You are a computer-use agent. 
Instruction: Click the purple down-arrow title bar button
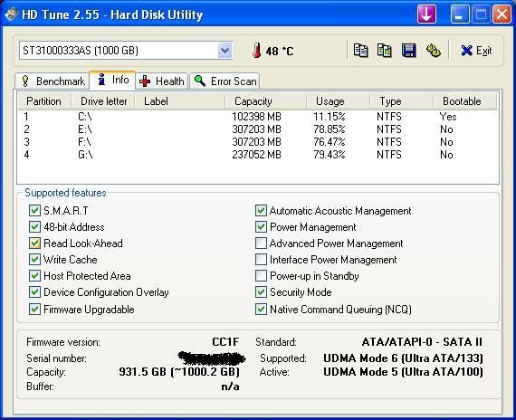426,14
